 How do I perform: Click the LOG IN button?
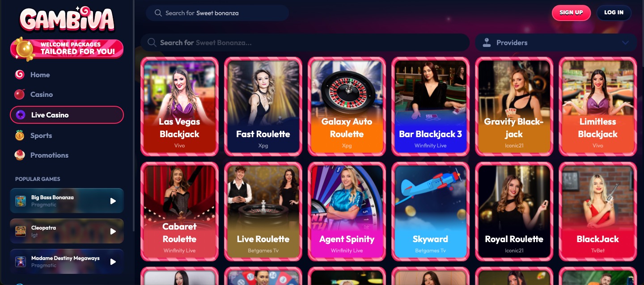tap(614, 13)
